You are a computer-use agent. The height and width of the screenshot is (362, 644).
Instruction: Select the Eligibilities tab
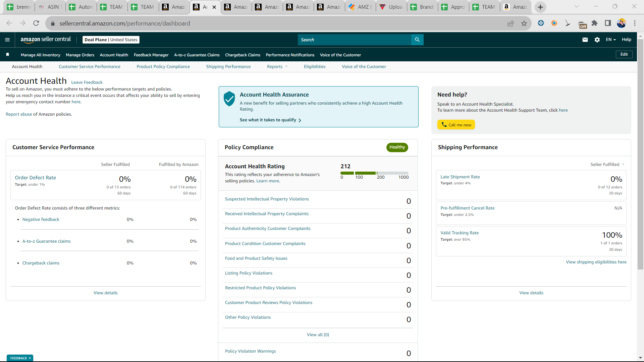tap(315, 66)
